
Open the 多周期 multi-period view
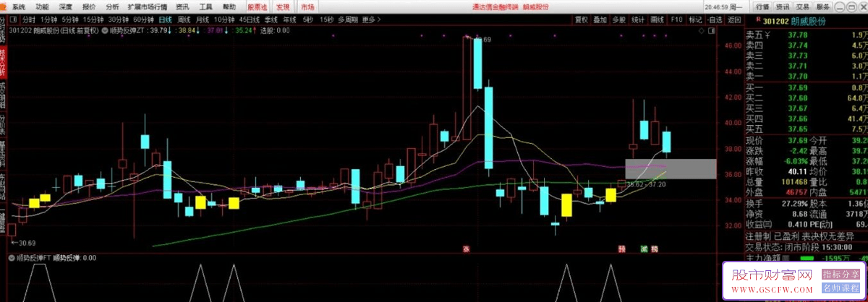pyautogui.click(x=349, y=20)
